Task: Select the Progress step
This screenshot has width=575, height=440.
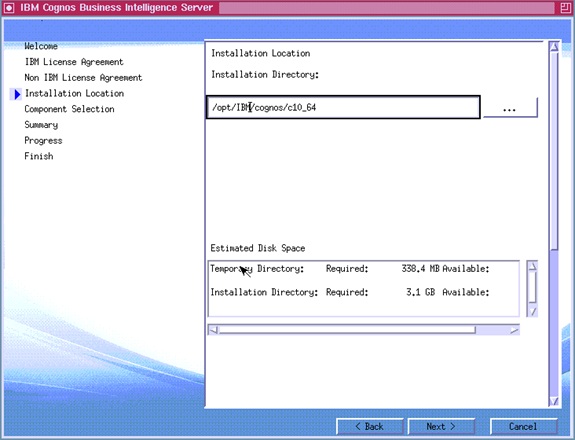Action: click(43, 141)
